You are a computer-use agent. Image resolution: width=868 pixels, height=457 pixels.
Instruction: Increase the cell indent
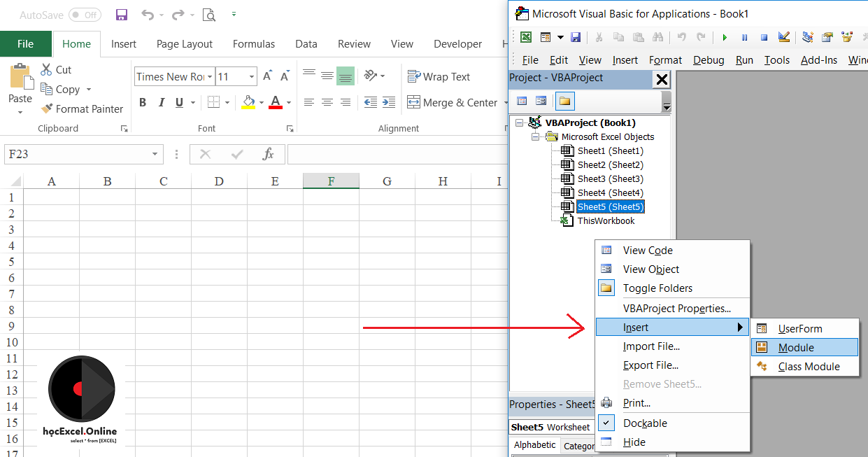[x=389, y=102]
